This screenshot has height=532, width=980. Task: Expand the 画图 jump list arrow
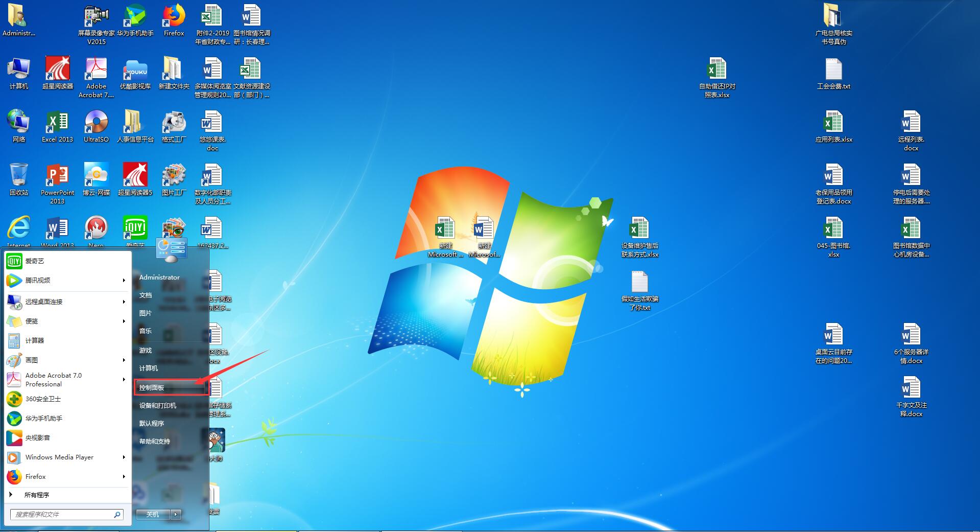(124, 360)
